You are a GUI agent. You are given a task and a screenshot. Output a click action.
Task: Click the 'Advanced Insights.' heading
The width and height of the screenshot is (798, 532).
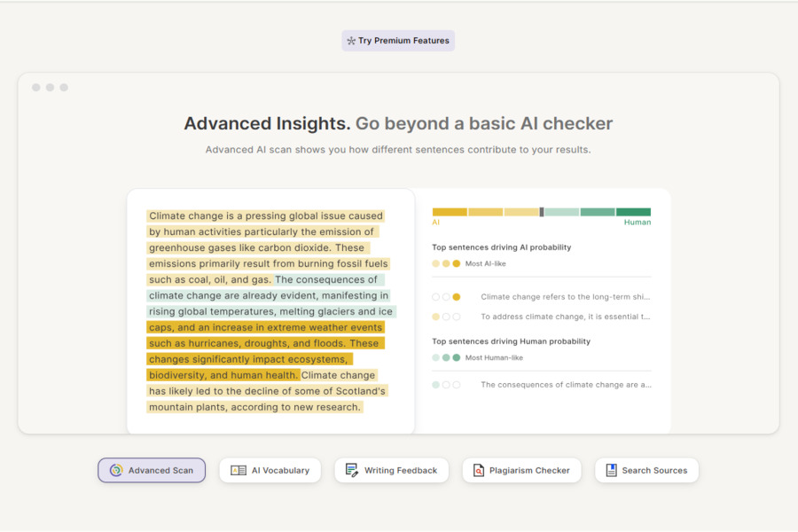click(267, 124)
